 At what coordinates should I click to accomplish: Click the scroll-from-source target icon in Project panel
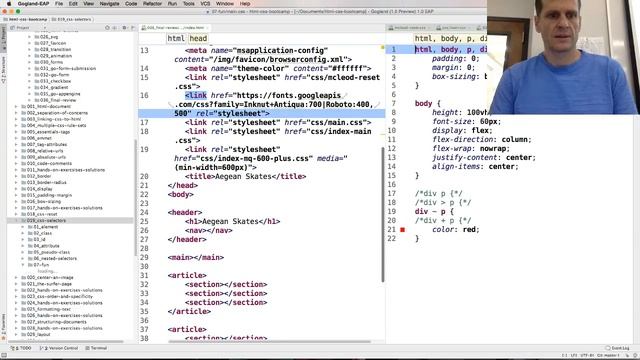tap(107, 28)
